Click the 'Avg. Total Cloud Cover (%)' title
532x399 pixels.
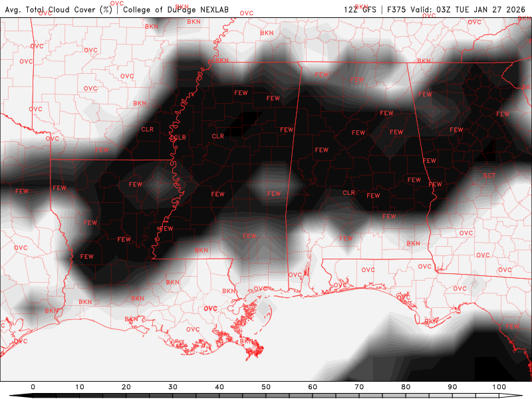click(59, 9)
